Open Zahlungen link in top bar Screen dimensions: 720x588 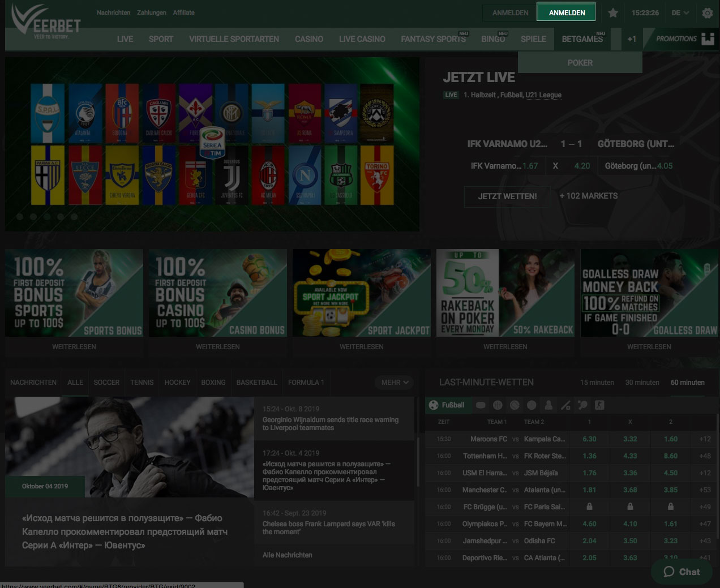(152, 12)
